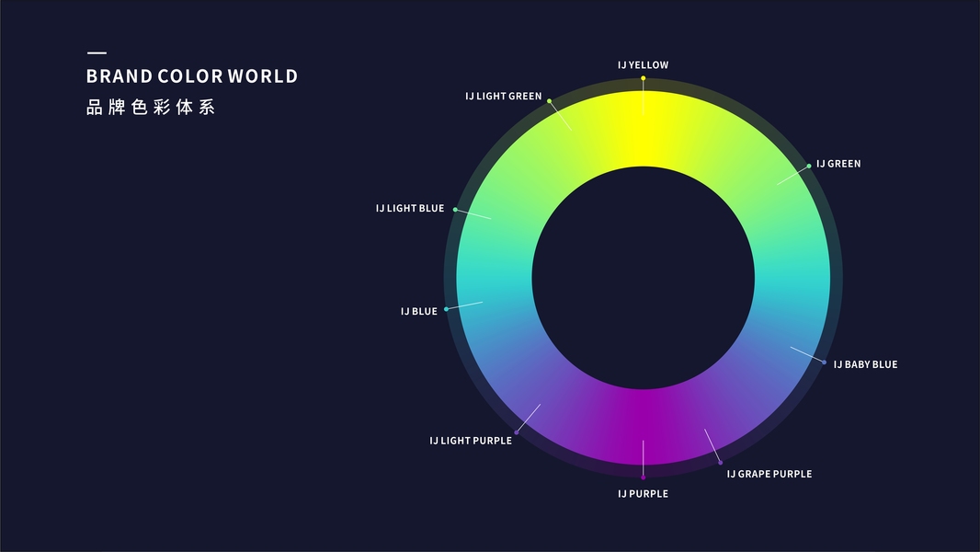Click the BRAND COLOR WORLD heading

click(192, 76)
